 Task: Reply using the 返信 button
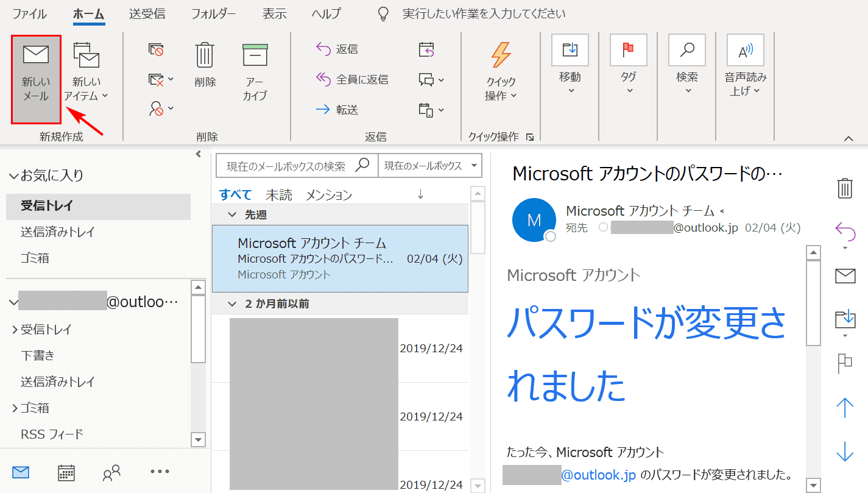337,49
